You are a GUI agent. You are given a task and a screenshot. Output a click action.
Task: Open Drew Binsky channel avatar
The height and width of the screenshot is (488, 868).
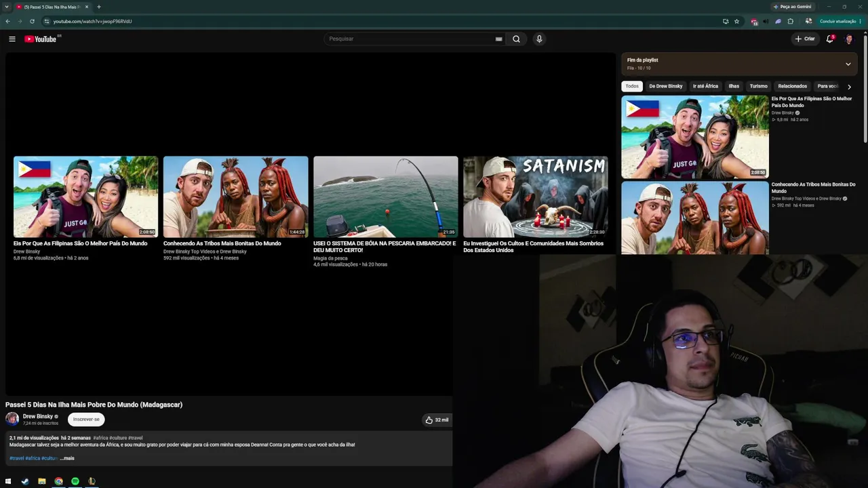point(12,419)
